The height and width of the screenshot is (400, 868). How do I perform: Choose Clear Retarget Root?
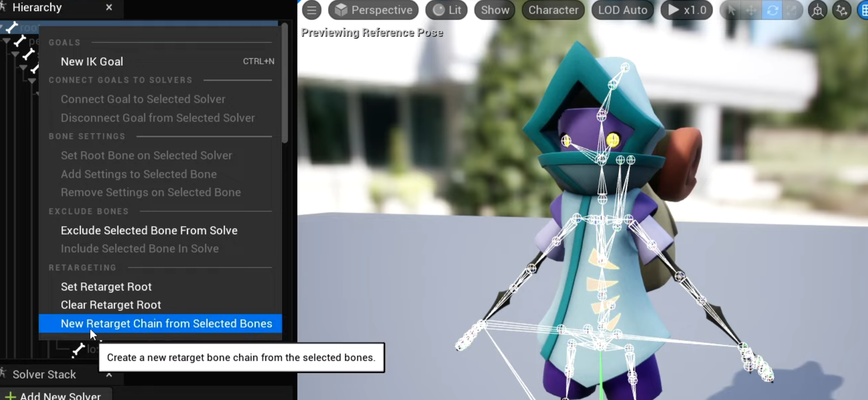coord(160,305)
